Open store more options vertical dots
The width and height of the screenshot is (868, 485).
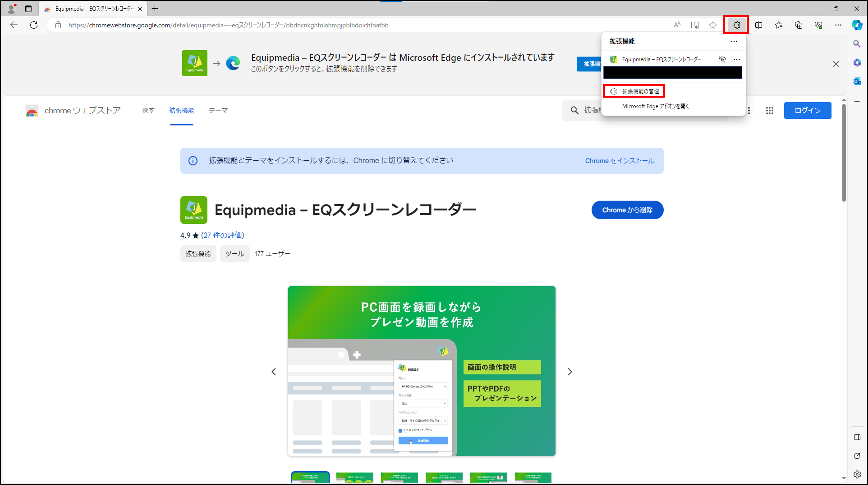coord(749,111)
